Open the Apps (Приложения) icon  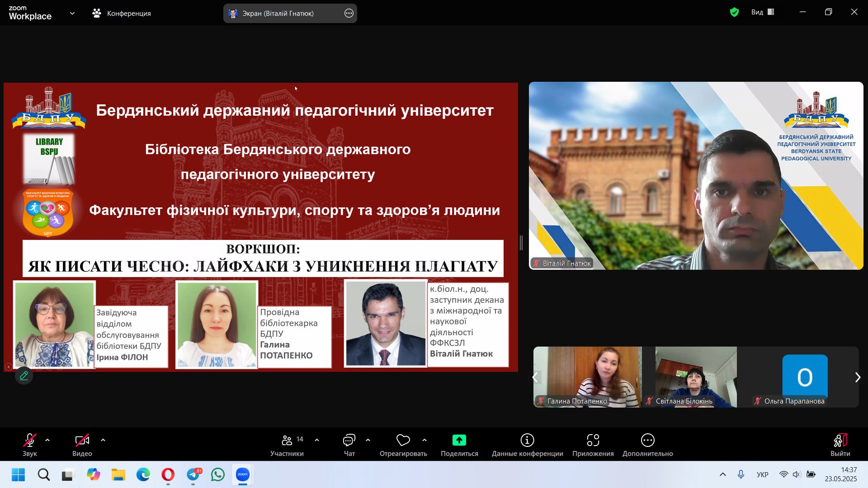(593, 441)
